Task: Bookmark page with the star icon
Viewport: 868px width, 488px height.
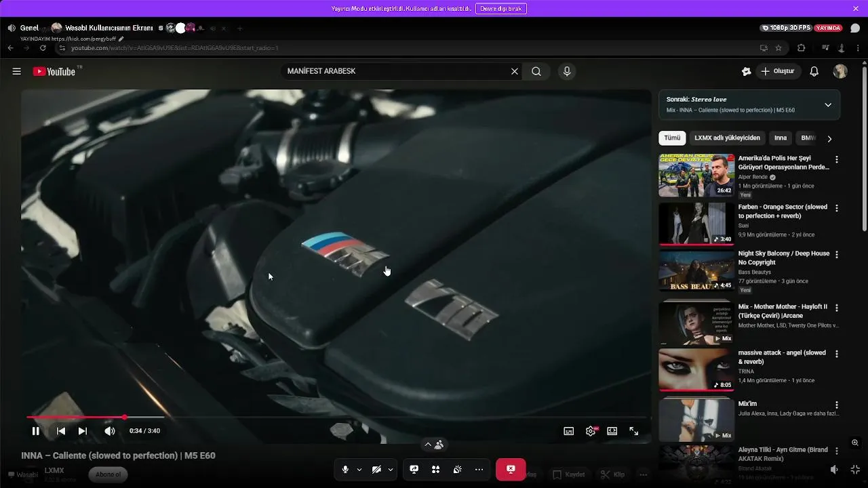Action: click(x=778, y=48)
